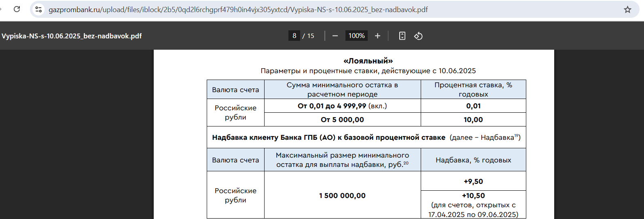The height and width of the screenshot is (219, 644).
Task: Zoom out with the minus icon
Action: pyautogui.click(x=335, y=36)
